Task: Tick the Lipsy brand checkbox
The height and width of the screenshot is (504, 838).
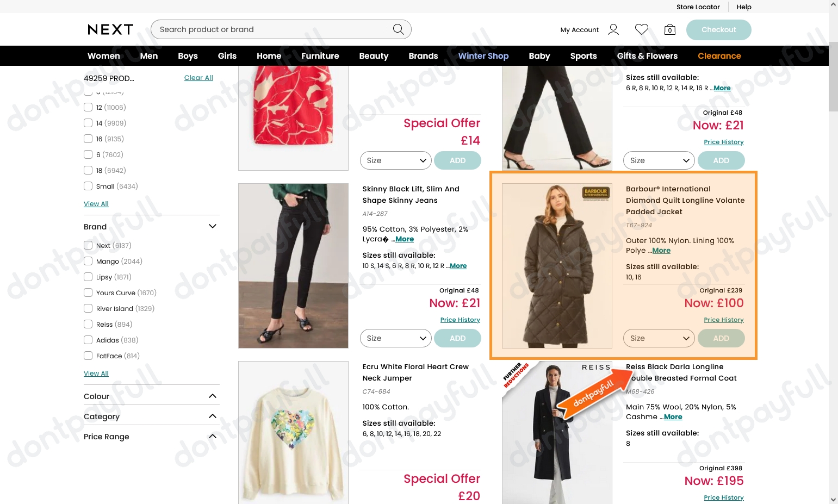Action: (x=88, y=277)
